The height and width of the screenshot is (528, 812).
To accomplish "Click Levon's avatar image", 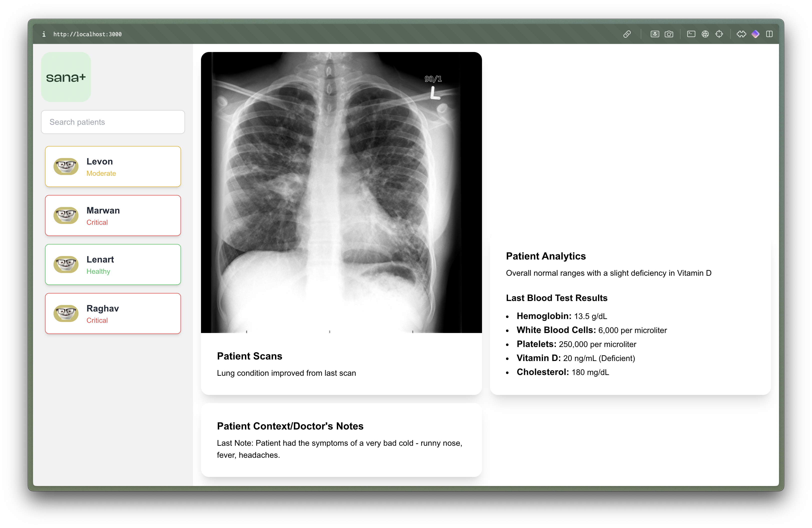I will pos(66,166).
